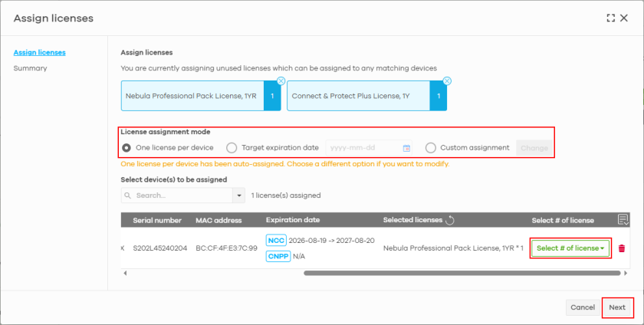Click the CNPP badge in expiration date
The image size is (644, 325).
(x=278, y=256)
